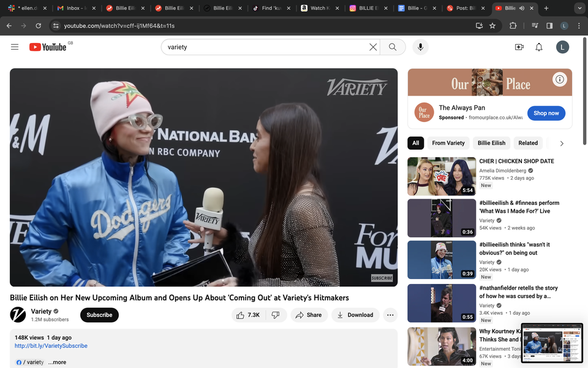The width and height of the screenshot is (588, 368).
Task: Open the Our Place ad banner
Action: coord(490,82)
